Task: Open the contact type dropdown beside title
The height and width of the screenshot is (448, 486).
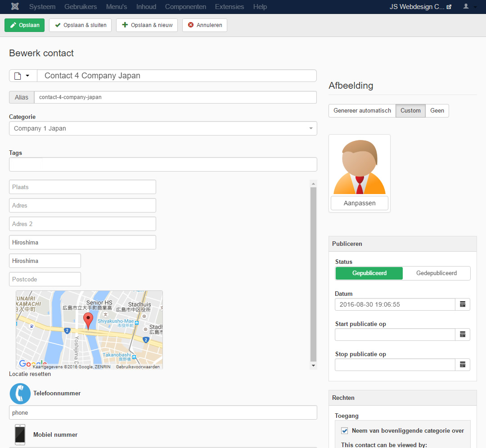Action: pyautogui.click(x=22, y=76)
